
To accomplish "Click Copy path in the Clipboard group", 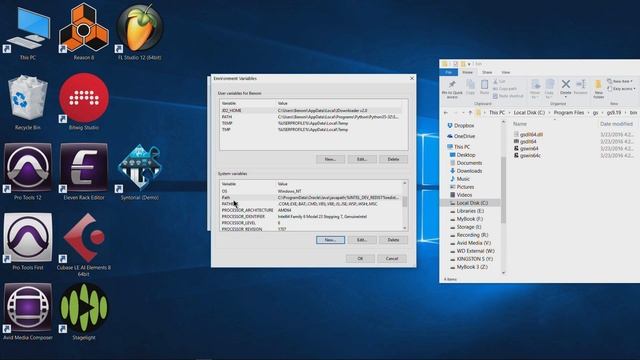I will (504, 89).
